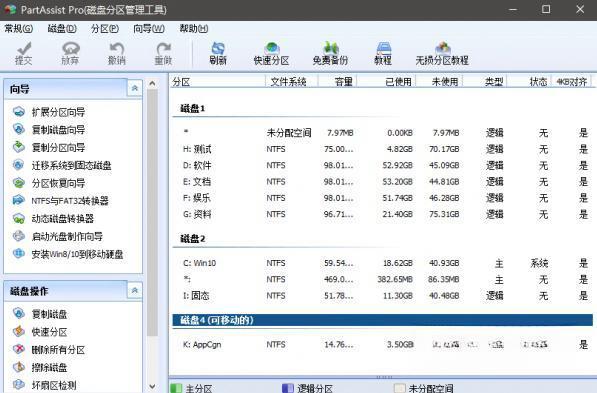Click the green 主分区 legend swatch

[176, 388]
